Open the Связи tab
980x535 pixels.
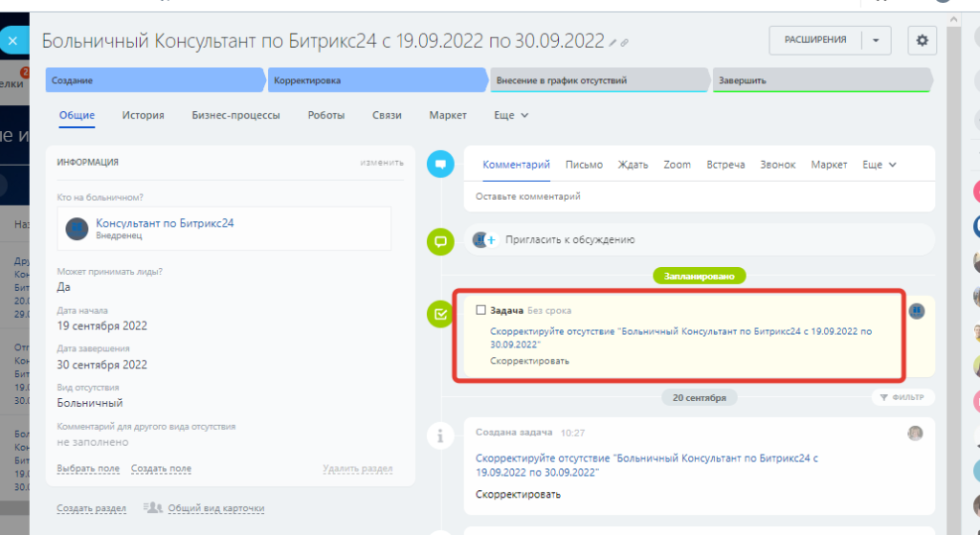[x=387, y=116]
